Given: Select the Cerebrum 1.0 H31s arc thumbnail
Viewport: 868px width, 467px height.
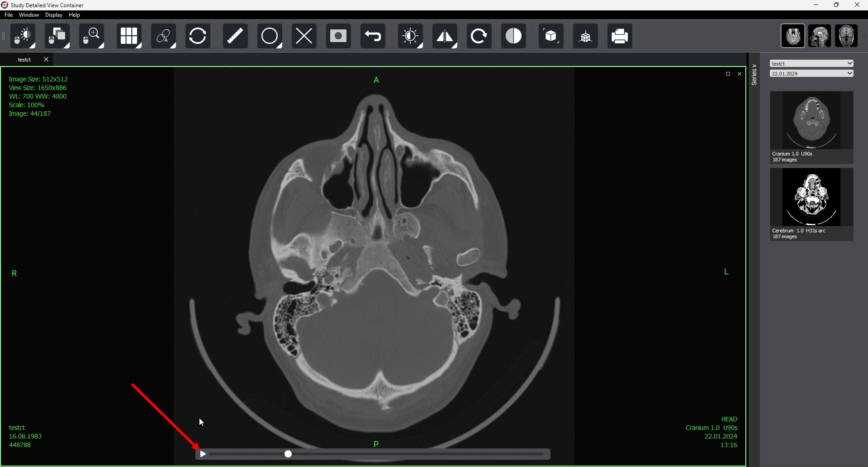Looking at the screenshot, I should 811,204.
